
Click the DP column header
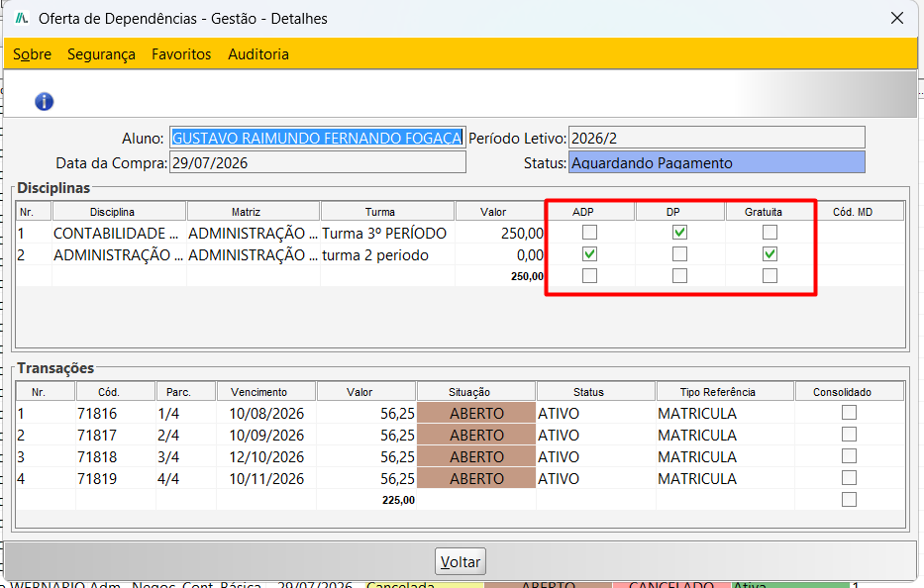680,212
